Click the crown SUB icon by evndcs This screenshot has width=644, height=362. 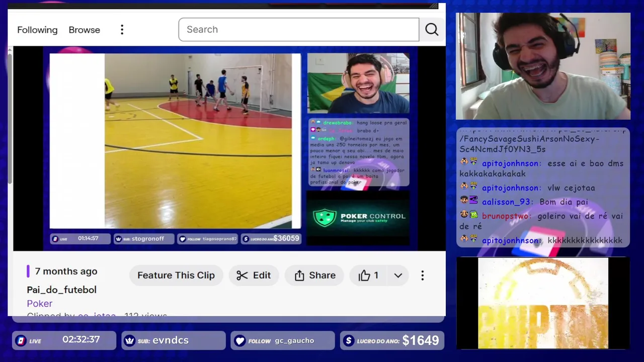click(x=130, y=341)
